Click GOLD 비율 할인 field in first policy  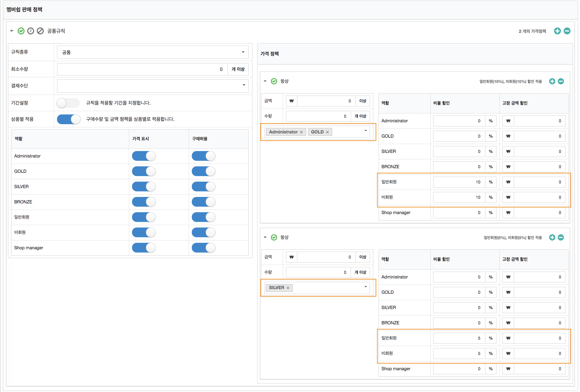click(x=459, y=136)
